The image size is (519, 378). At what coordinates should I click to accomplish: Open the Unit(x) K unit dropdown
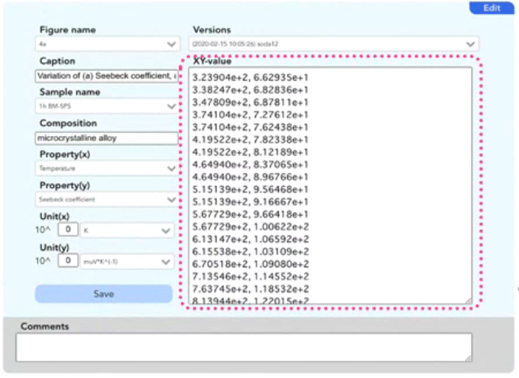(127, 230)
